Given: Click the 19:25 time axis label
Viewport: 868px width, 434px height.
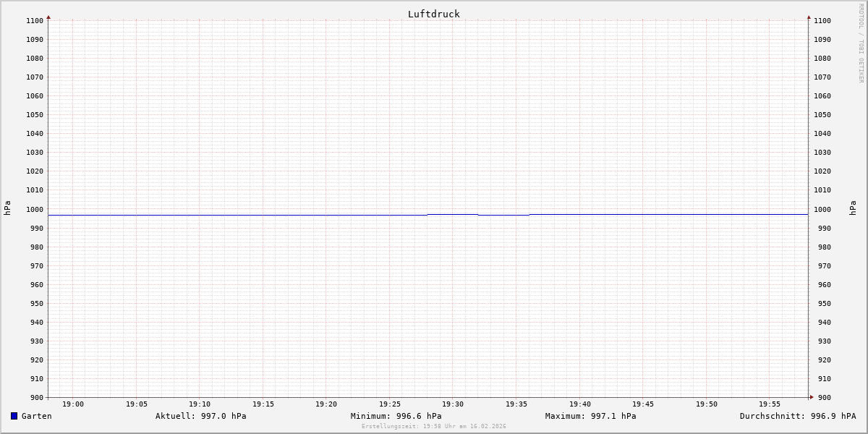Looking at the screenshot, I should pos(390,404).
